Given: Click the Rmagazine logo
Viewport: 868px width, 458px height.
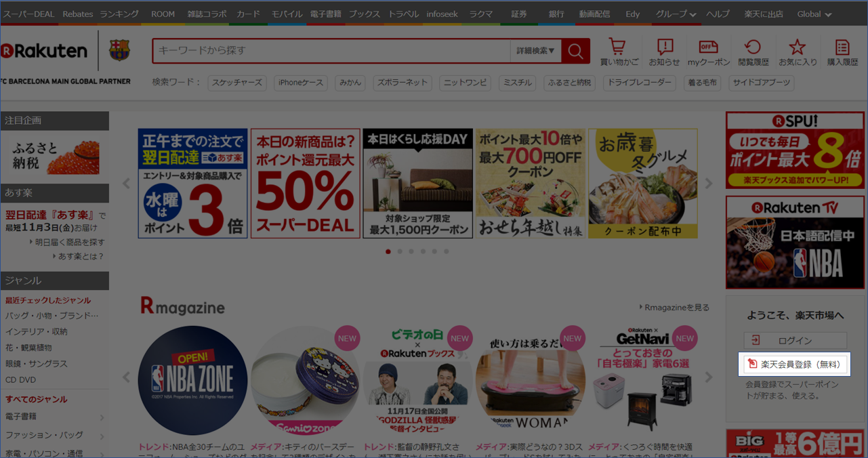Looking at the screenshot, I should click(182, 307).
